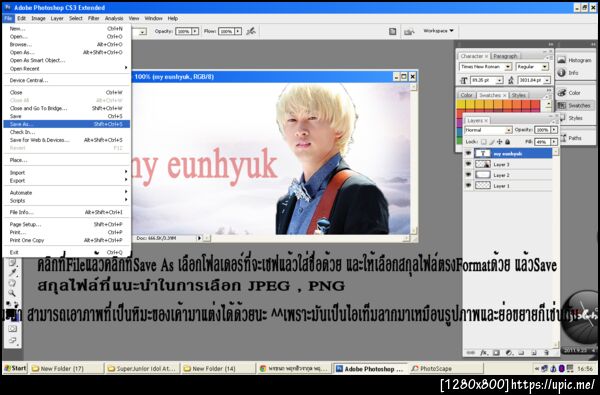Image resolution: width=600 pixels, height=395 pixels.
Task: Open the Open Recent submenu
Action: pyautogui.click(x=67, y=69)
